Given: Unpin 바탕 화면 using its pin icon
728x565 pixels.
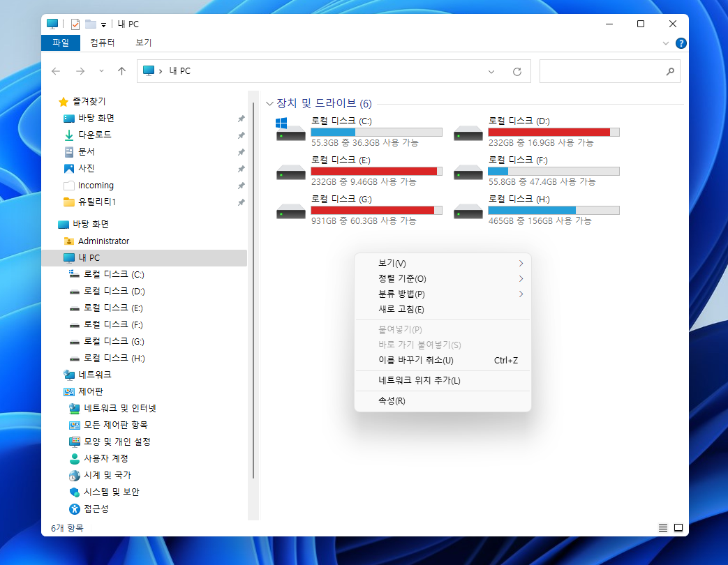Looking at the screenshot, I should coord(241,119).
